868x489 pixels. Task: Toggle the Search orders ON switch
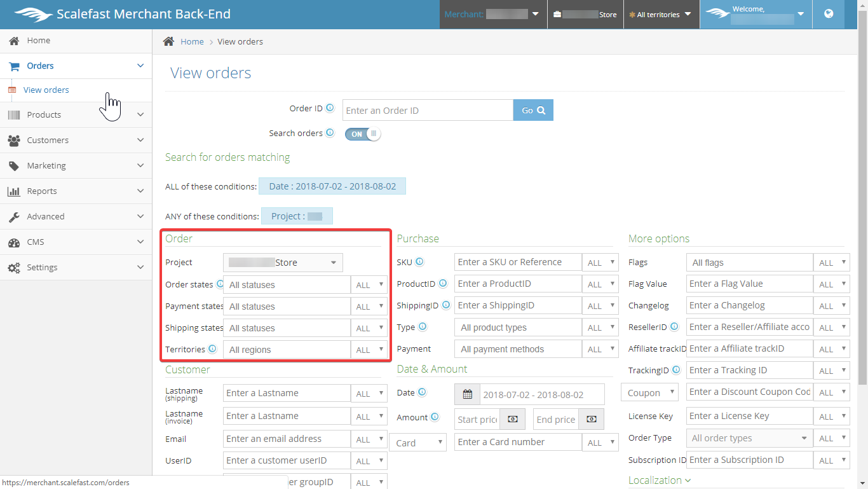[363, 134]
